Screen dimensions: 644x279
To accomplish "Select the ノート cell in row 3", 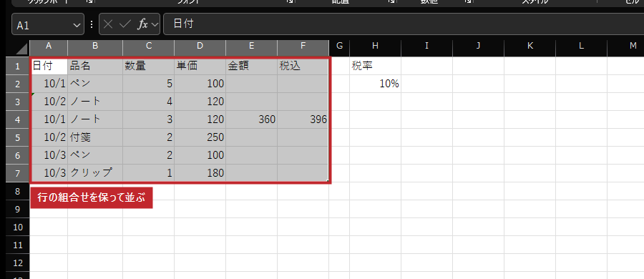I will (95, 102).
